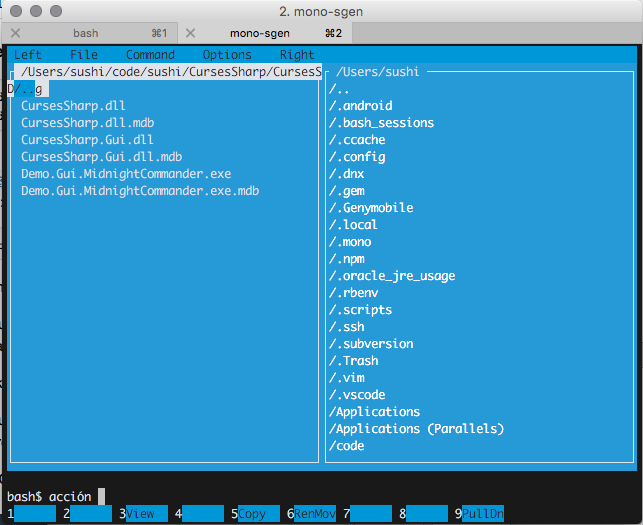Select the /.Genymobile directory
This screenshot has height=525, width=643.
tap(371, 208)
